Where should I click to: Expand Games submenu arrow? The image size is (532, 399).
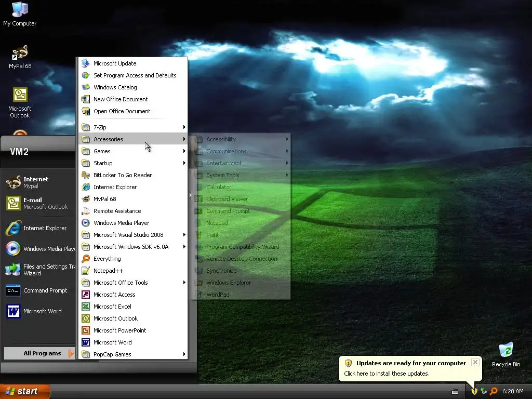[x=184, y=151]
